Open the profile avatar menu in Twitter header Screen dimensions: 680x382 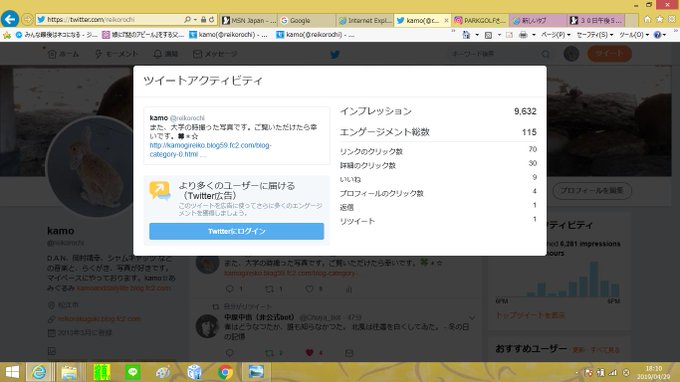point(571,54)
